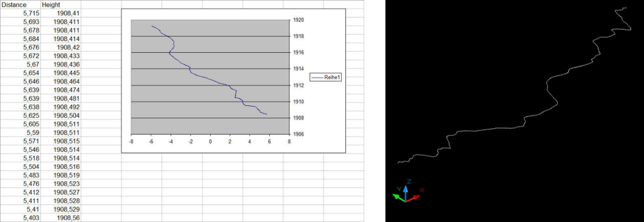Viewport: 644px width, 222px height.
Task: Select the cell containing 1908,528
Action: tap(61, 201)
